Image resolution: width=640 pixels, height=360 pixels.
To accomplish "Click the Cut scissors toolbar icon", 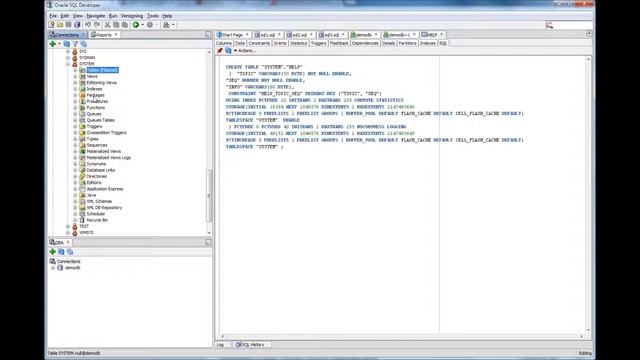I will (107, 25).
